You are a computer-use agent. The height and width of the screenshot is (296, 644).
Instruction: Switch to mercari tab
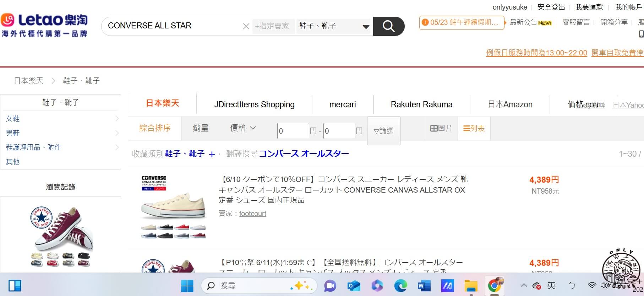pyautogui.click(x=343, y=104)
